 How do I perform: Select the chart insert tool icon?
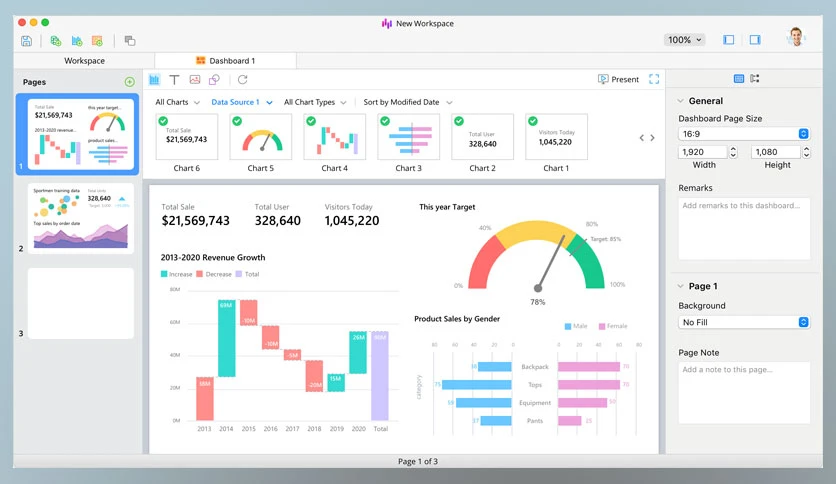[x=154, y=79]
